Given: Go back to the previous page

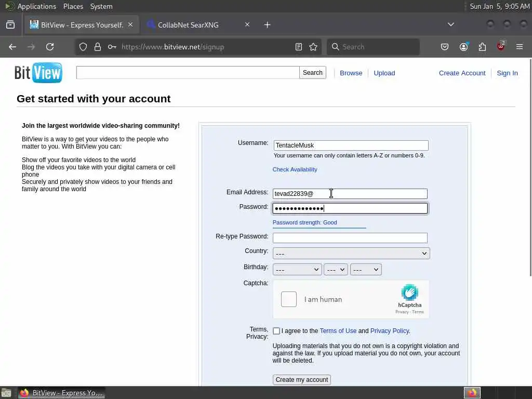Looking at the screenshot, I should [x=12, y=47].
